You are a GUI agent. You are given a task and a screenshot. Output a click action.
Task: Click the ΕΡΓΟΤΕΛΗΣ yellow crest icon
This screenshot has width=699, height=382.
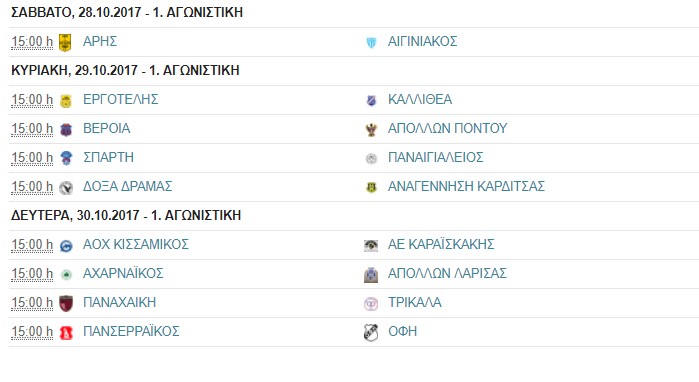pos(66,101)
